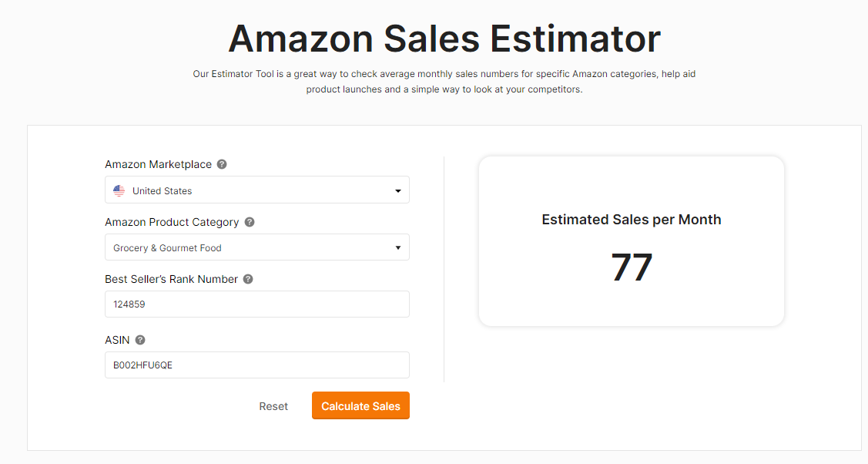Click the ASIN help question mark icon
Image resolution: width=868 pixels, height=464 pixels.
pos(140,340)
